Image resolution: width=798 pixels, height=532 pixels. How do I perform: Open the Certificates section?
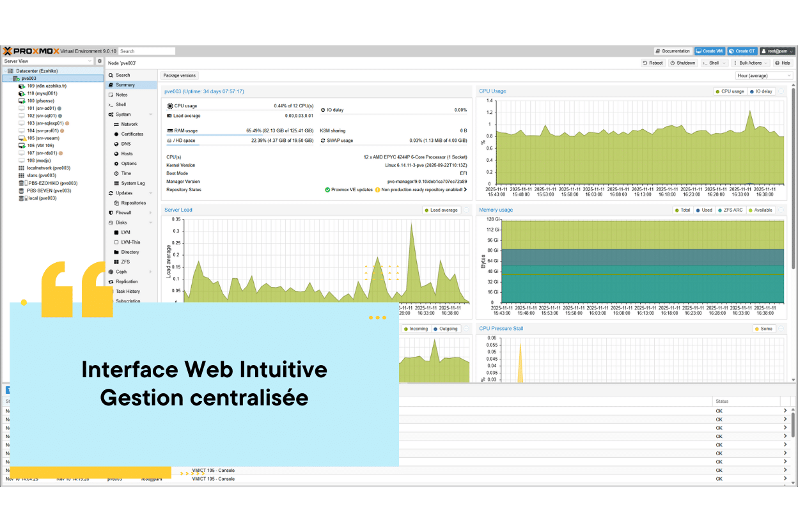(x=132, y=134)
